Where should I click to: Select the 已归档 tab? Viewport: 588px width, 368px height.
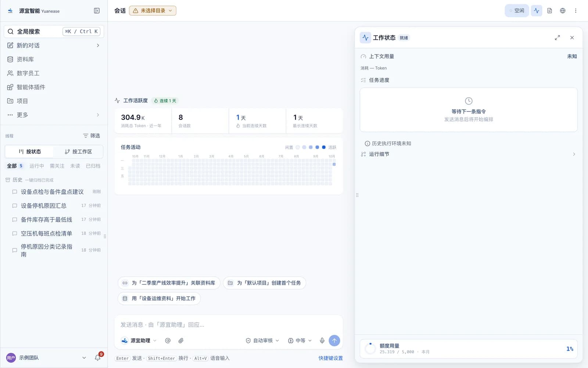click(x=93, y=166)
